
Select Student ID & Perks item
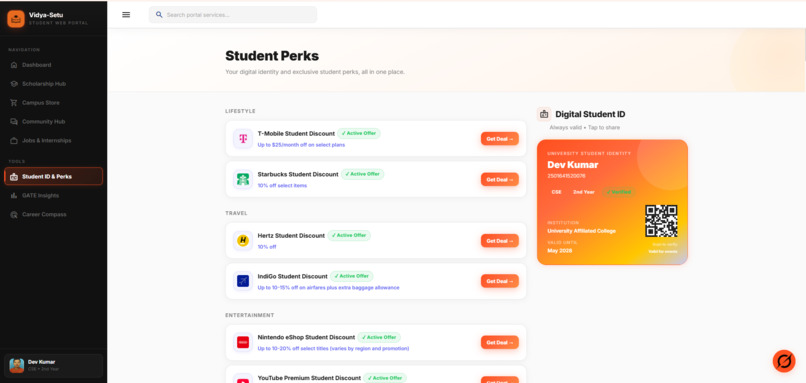click(53, 176)
